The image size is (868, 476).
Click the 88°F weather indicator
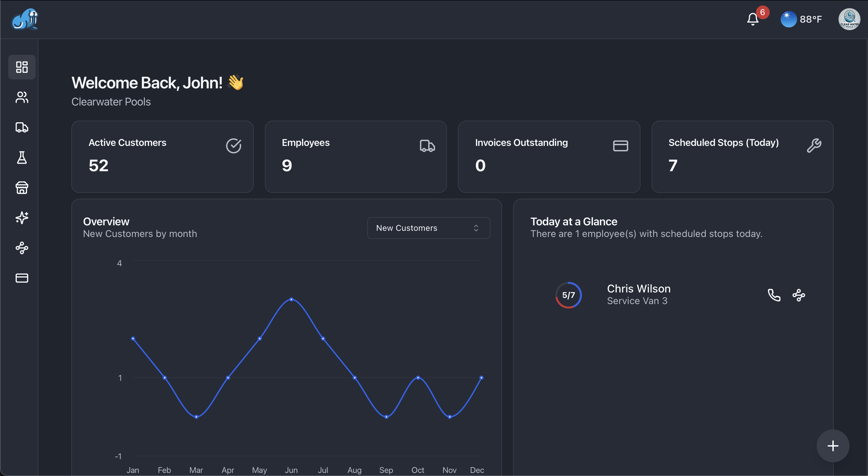pos(801,19)
